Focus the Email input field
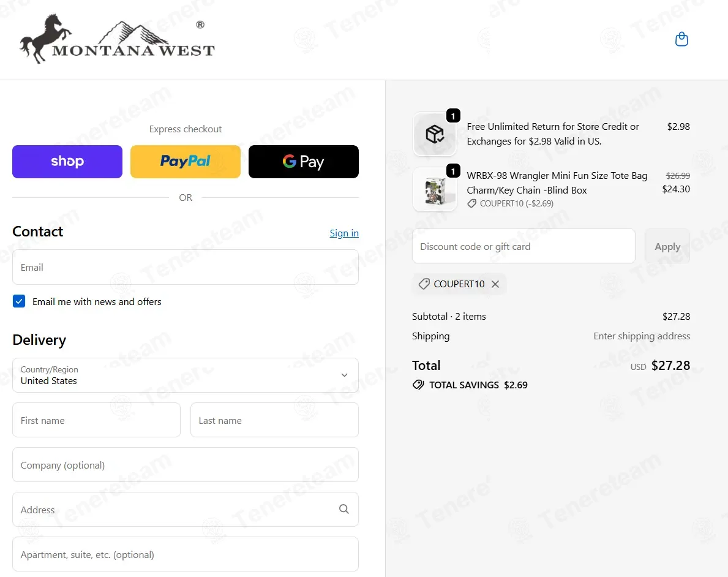Image resolution: width=728 pixels, height=577 pixels. pos(186,267)
